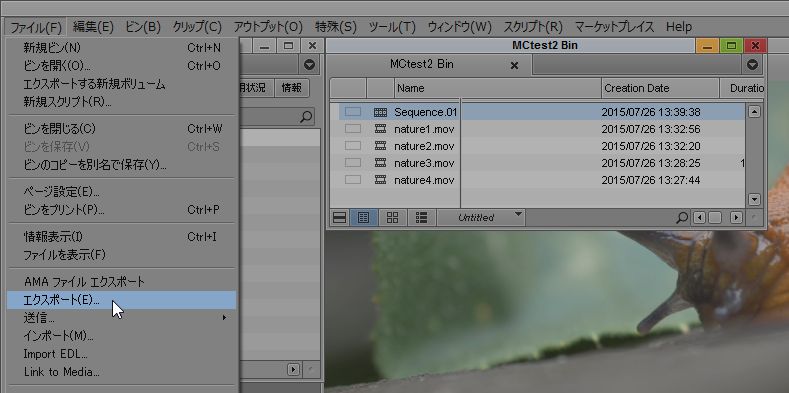This screenshot has width=789, height=393.
Task: Switch bin to frame view icon
Action: click(x=392, y=218)
